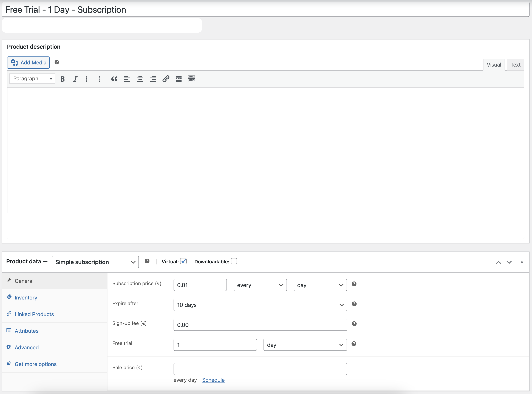This screenshot has width=532, height=394.
Task: Enable the Downloadable checkbox
Action: pos(234,261)
